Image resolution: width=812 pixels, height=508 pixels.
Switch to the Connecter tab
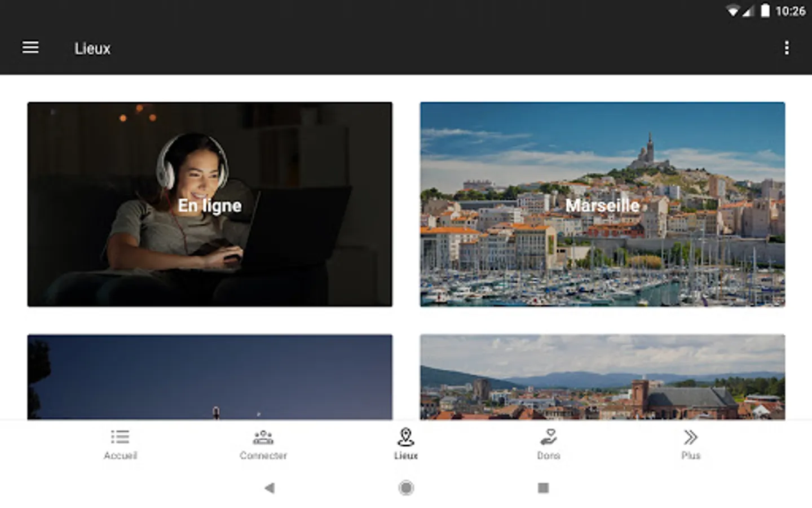tap(263, 445)
